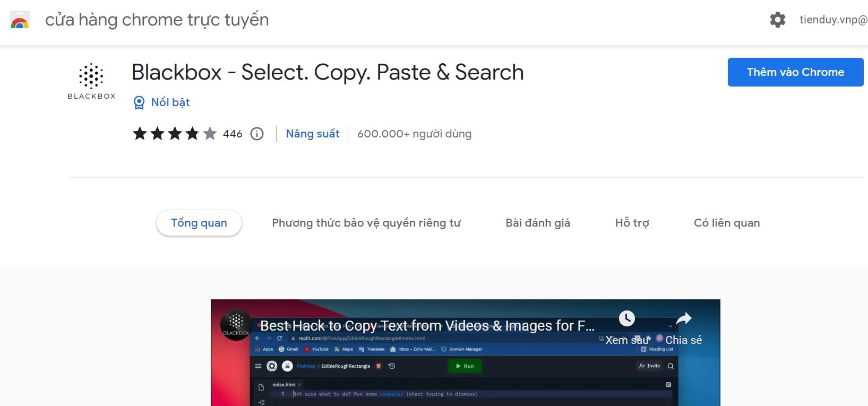868x406 pixels.
Task: Click cửa hàng chrome trực tuyến title
Action: [x=157, y=20]
